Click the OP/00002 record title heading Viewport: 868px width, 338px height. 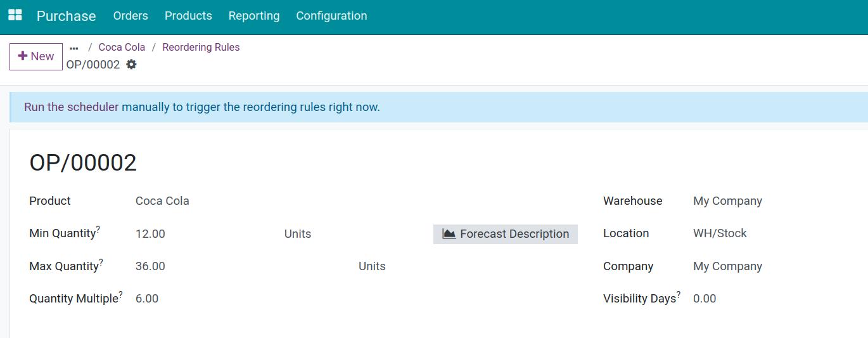[83, 163]
